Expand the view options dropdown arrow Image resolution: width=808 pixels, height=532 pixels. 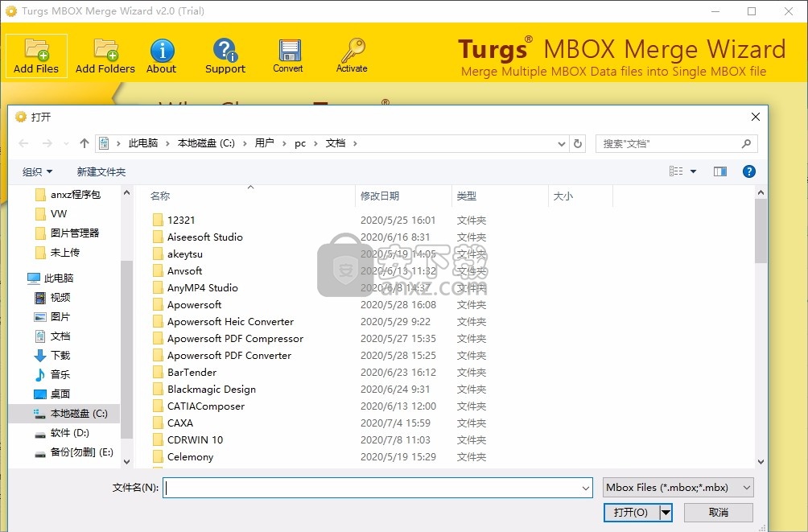click(x=693, y=171)
